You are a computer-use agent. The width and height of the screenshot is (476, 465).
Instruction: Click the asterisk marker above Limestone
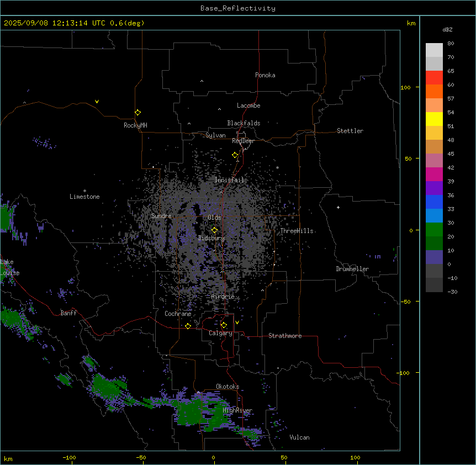tap(84, 191)
